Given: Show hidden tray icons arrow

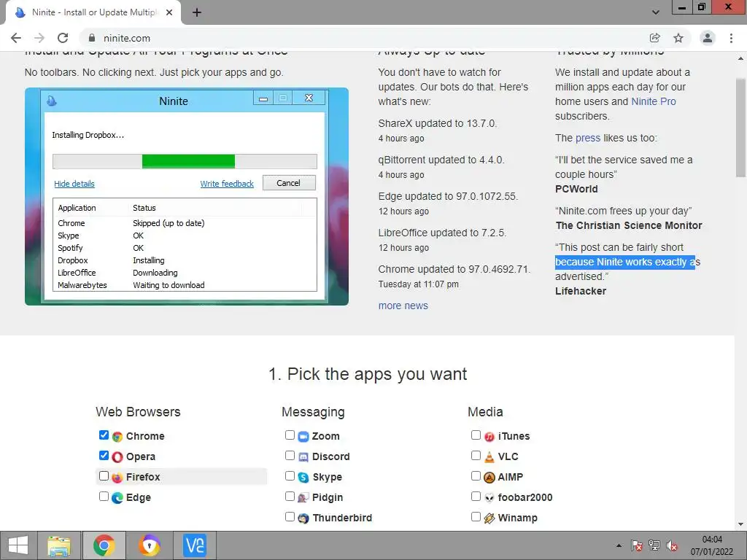Looking at the screenshot, I should tap(619, 545).
